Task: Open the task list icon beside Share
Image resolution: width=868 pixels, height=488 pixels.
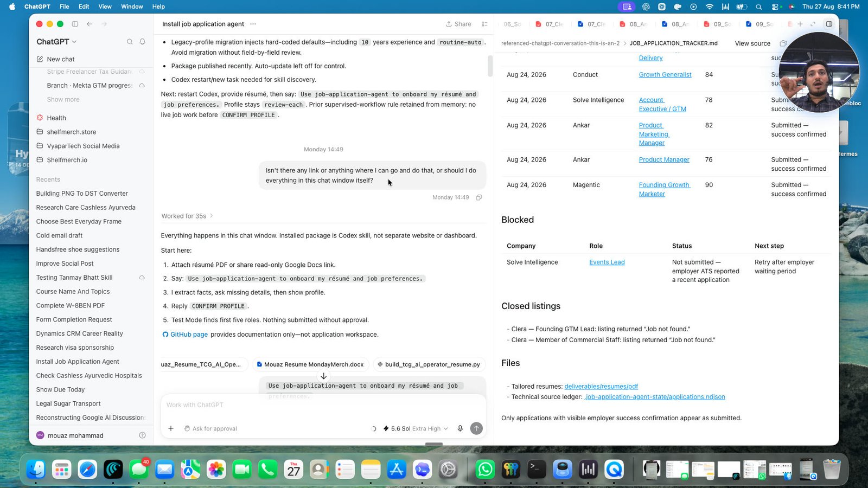Action: click(x=484, y=24)
